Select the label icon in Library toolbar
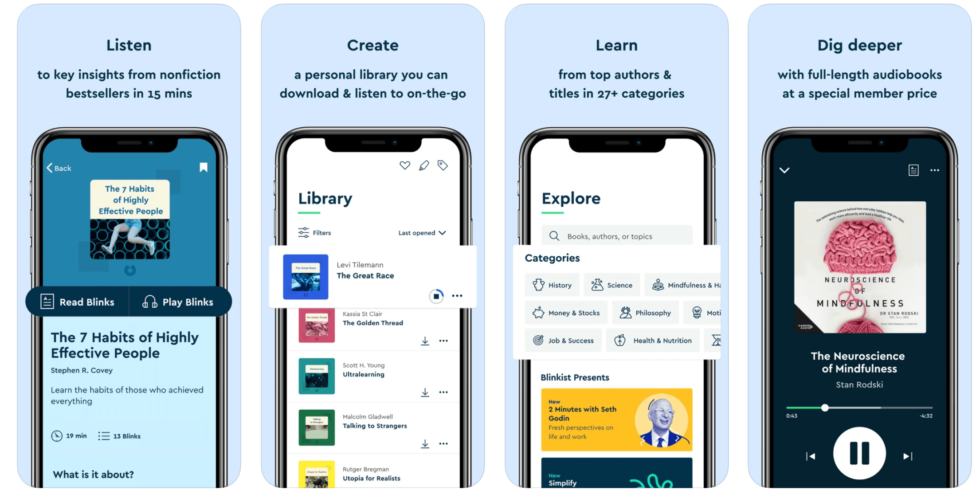This screenshot has height=494, width=980. click(x=443, y=165)
